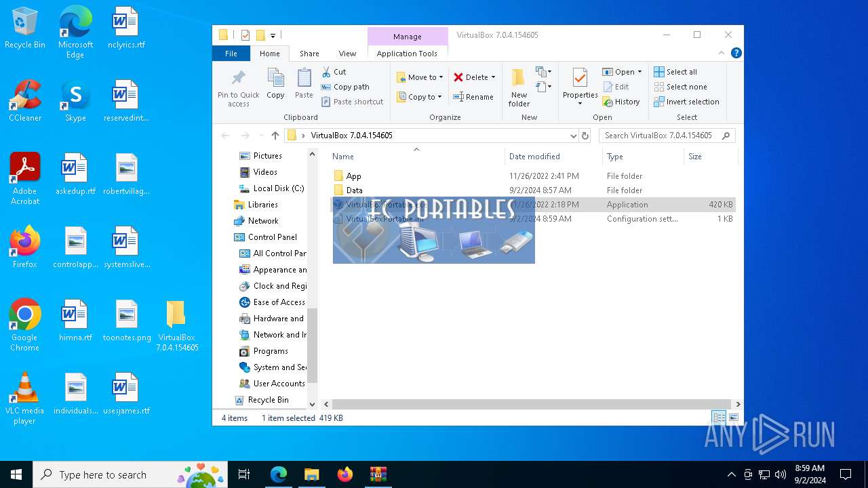Toggle Properties in Quick Access Toolbar

click(245, 35)
